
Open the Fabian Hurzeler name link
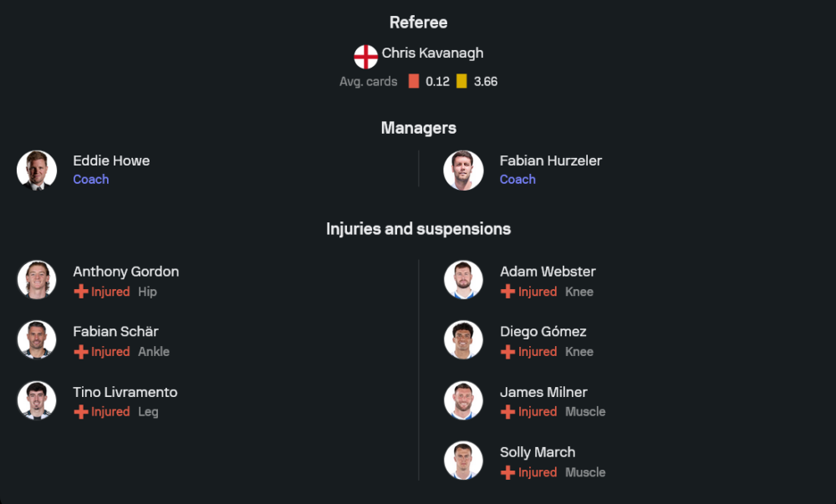551,160
